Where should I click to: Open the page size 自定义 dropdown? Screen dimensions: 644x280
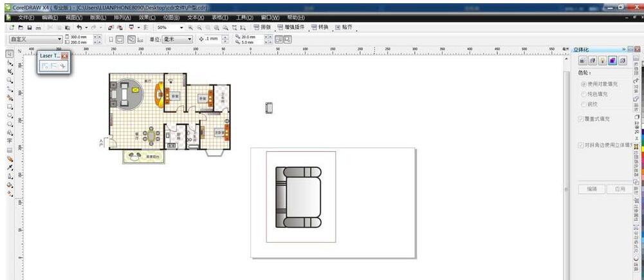[60, 39]
